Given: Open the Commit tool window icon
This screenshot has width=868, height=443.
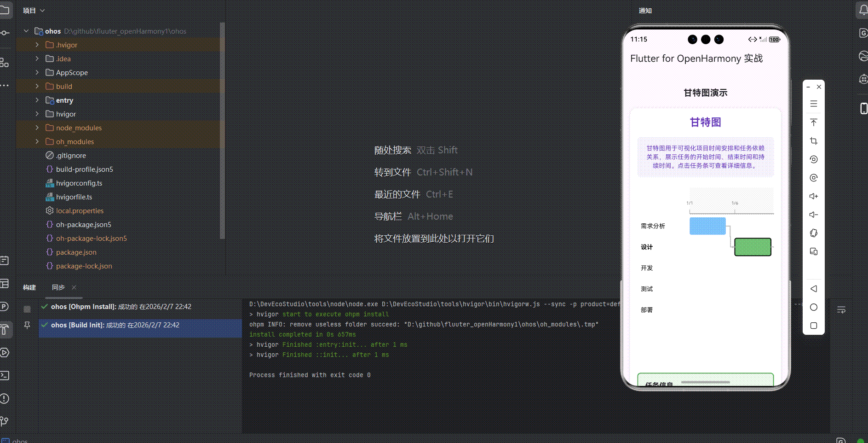Looking at the screenshot, I should (x=5, y=33).
